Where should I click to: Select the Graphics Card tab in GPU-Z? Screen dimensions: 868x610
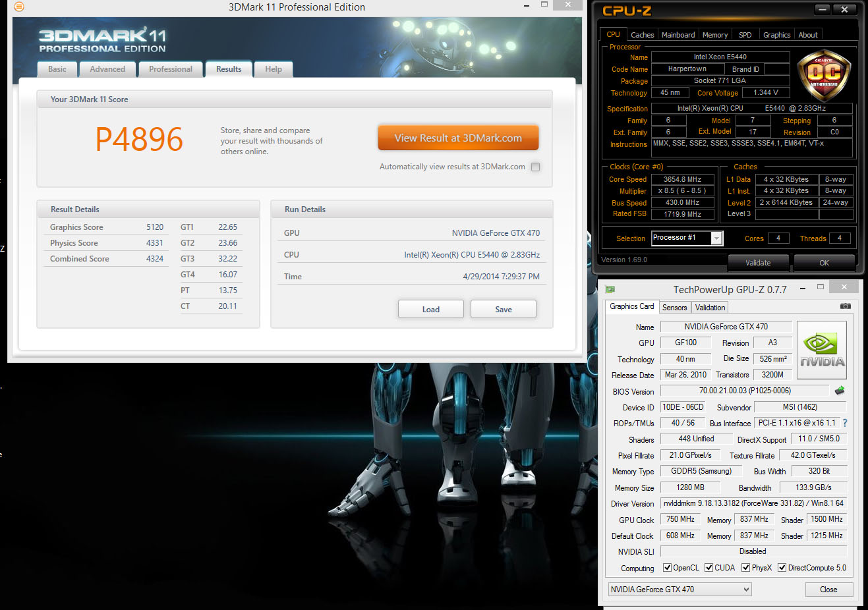tap(632, 306)
